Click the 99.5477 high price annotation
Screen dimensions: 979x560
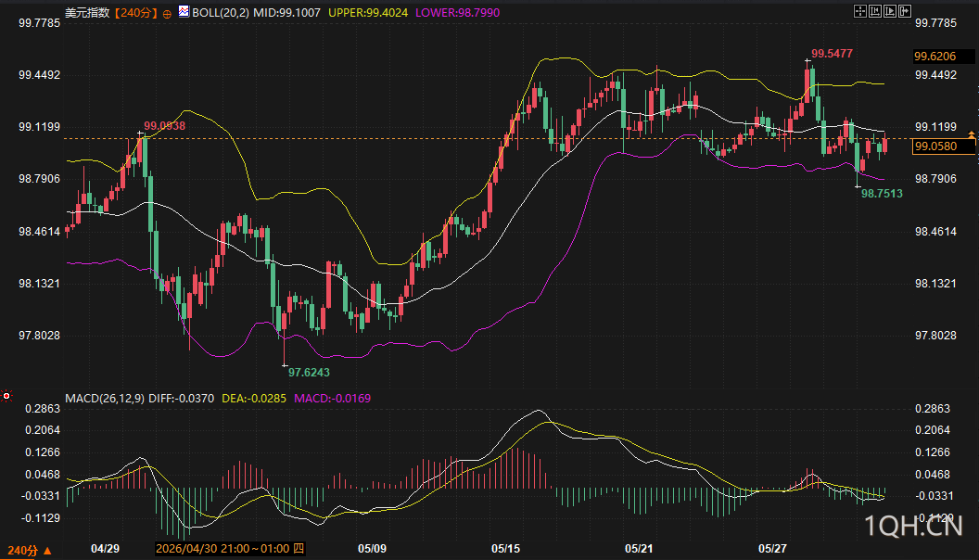(832, 54)
